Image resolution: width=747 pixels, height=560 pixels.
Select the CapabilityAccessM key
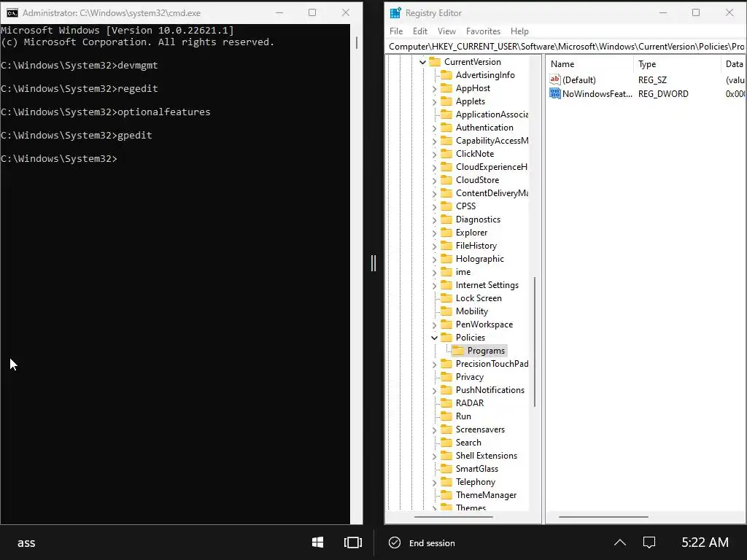coord(492,141)
